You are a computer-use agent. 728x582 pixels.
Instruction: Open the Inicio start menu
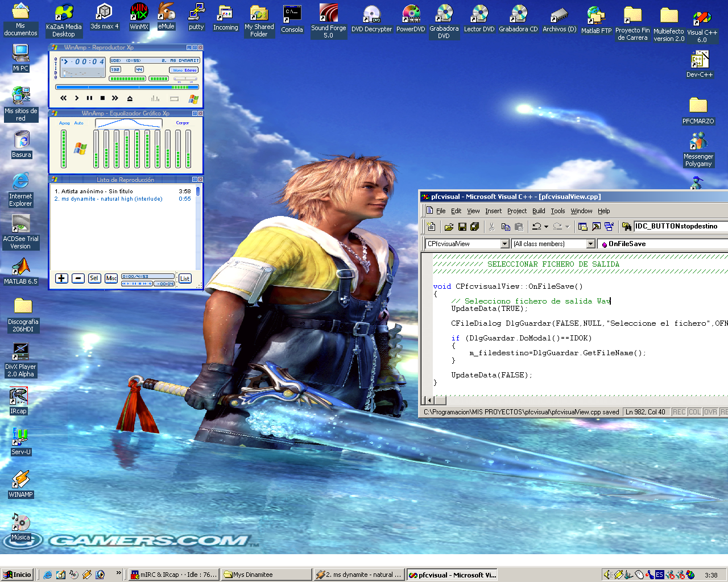coord(18,575)
